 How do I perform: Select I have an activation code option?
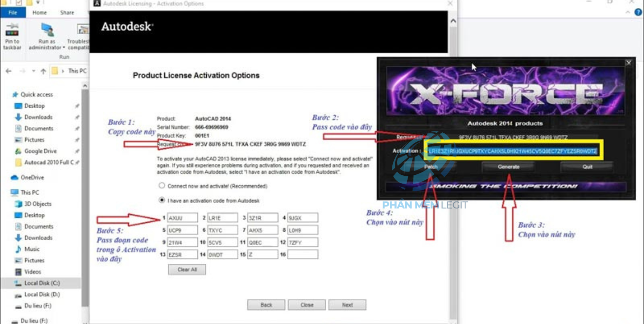point(162,201)
